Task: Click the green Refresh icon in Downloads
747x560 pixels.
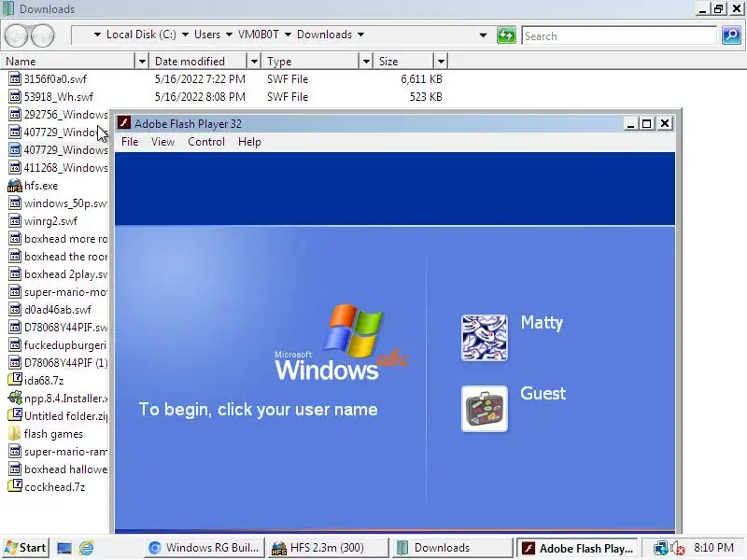Action: click(506, 35)
